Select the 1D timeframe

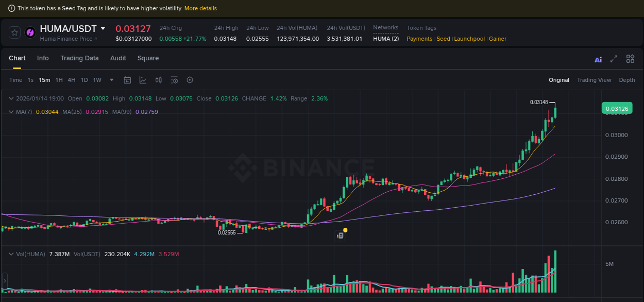coord(84,80)
